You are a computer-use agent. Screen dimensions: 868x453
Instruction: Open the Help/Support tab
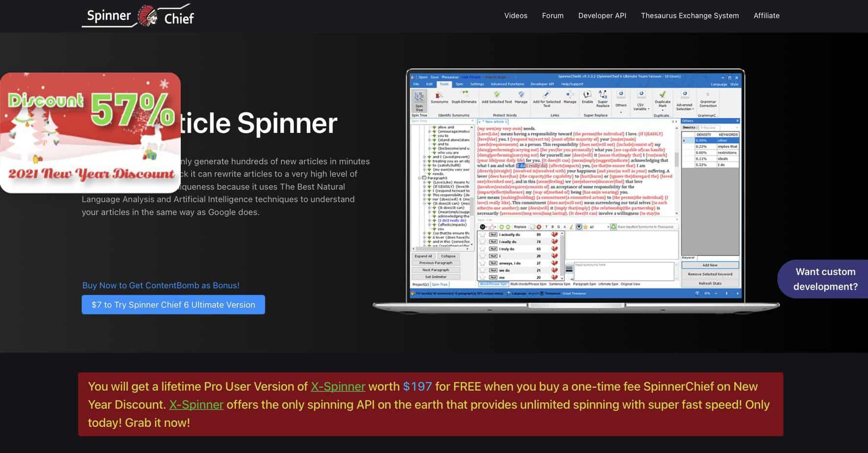[x=572, y=84]
